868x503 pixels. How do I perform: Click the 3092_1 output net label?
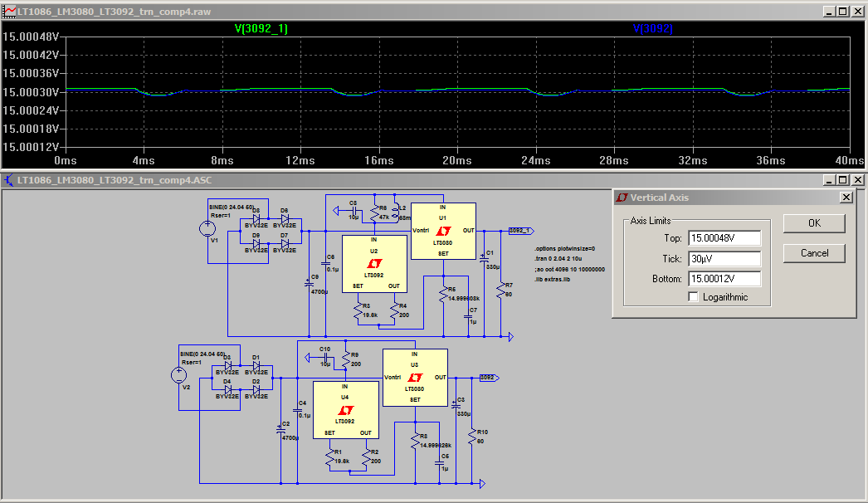pos(521,231)
